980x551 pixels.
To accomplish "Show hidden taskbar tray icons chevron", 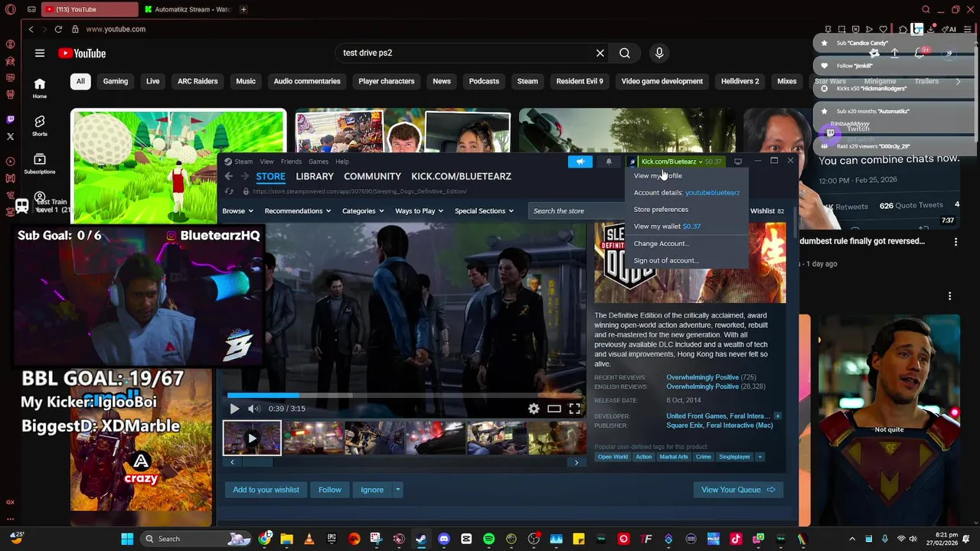I will pos(853,539).
